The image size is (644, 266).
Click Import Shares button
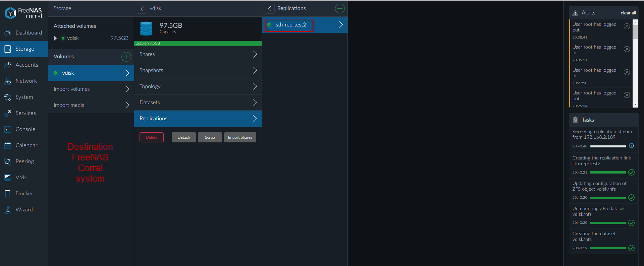click(240, 137)
